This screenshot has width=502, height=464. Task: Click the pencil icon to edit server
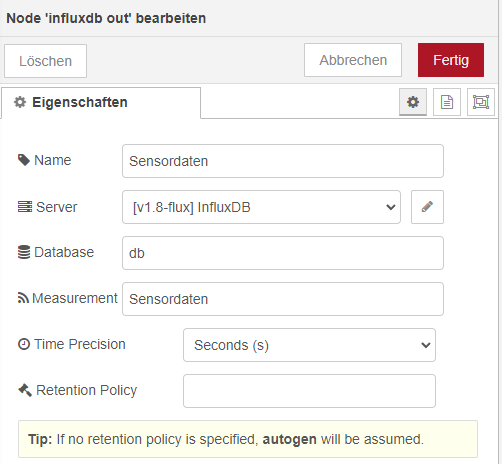[427, 207]
